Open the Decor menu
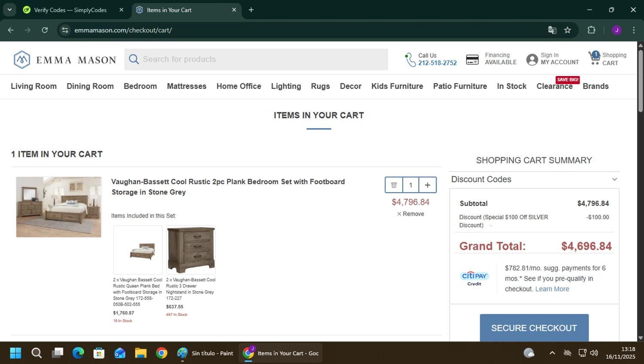The height and width of the screenshot is (364, 644). pos(351,86)
